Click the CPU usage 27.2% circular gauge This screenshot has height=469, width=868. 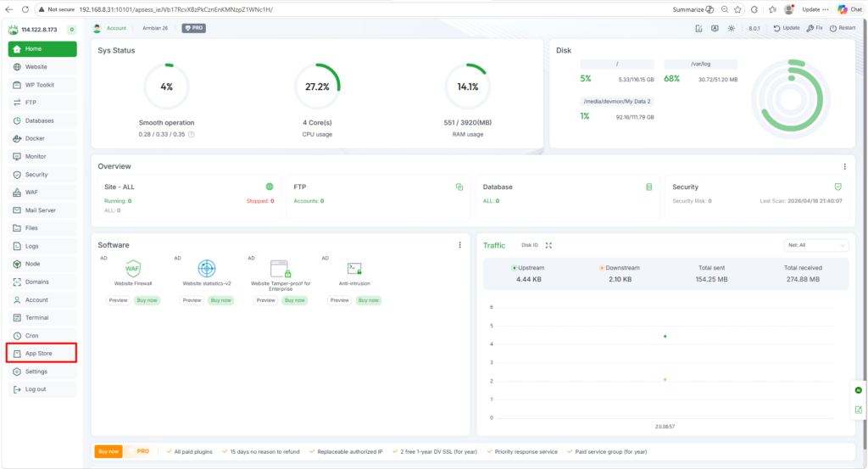click(x=316, y=87)
